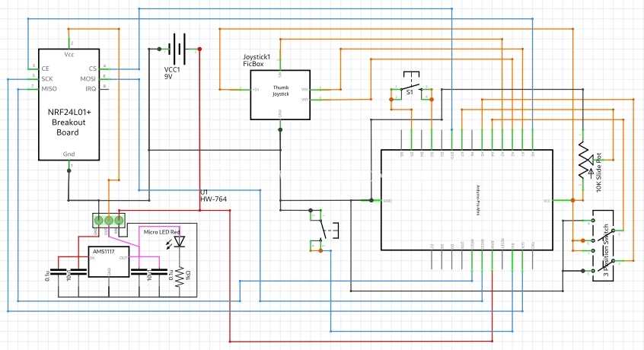Screen dimensions: 644x350
Task: Click the Vcc pin label on NRF24L01+
Action: point(69,54)
